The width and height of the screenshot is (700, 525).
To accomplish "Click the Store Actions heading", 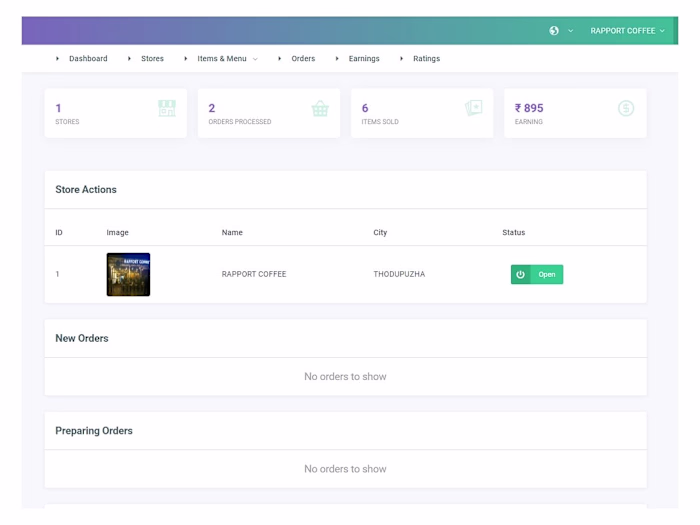I will coord(86,189).
